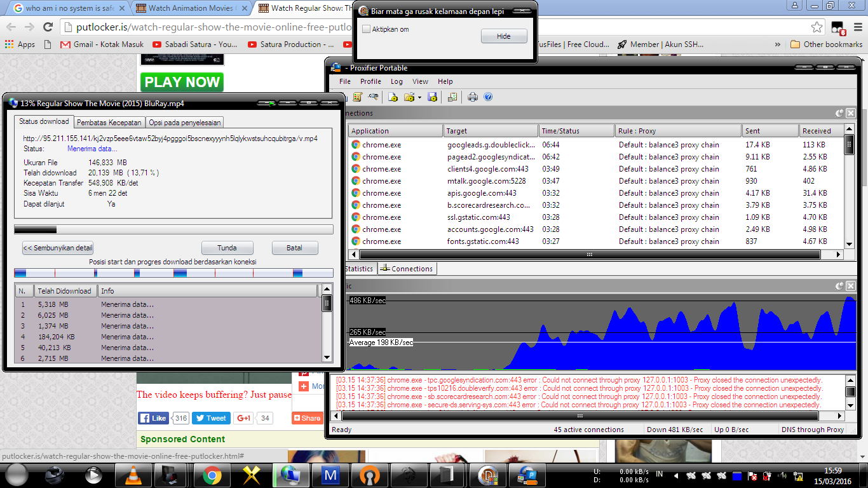Screen dimensions: 868x488
Task: Toggle the 'Aktipkan om' checkbox
Action: coord(366,29)
